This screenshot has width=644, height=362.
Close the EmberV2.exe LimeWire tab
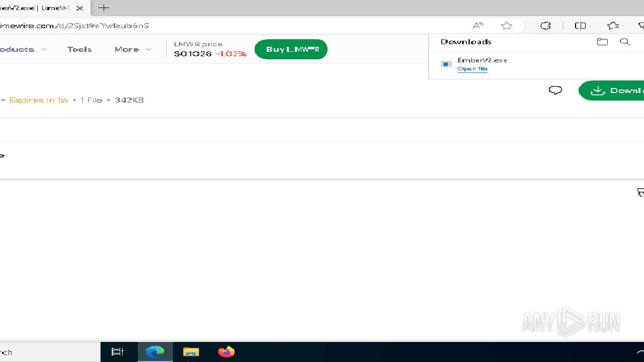79,8
